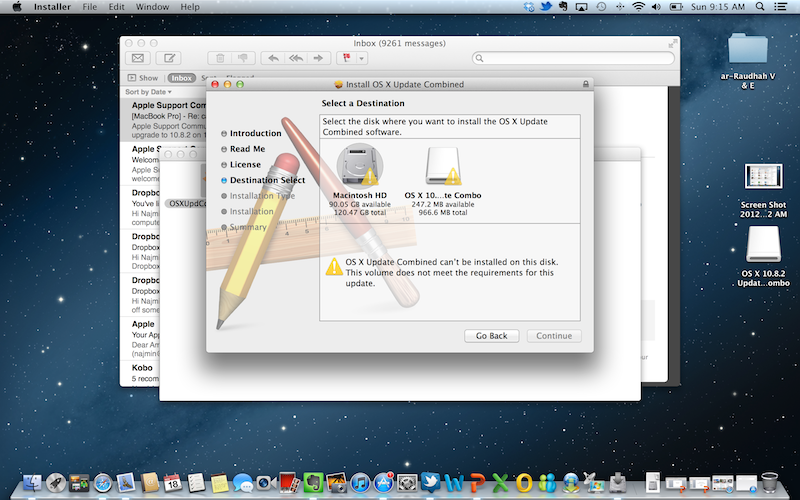Open Safari compass in the Dock

(103, 482)
